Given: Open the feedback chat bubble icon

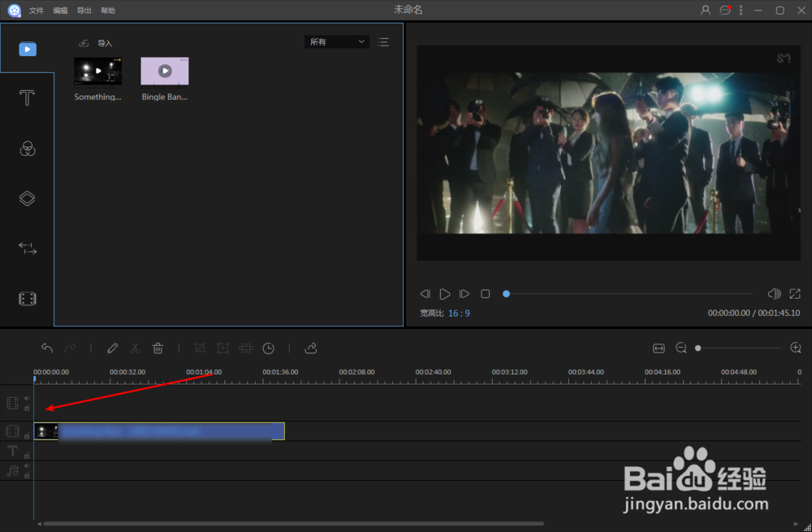Looking at the screenshot, I should (x=725, y=10).
